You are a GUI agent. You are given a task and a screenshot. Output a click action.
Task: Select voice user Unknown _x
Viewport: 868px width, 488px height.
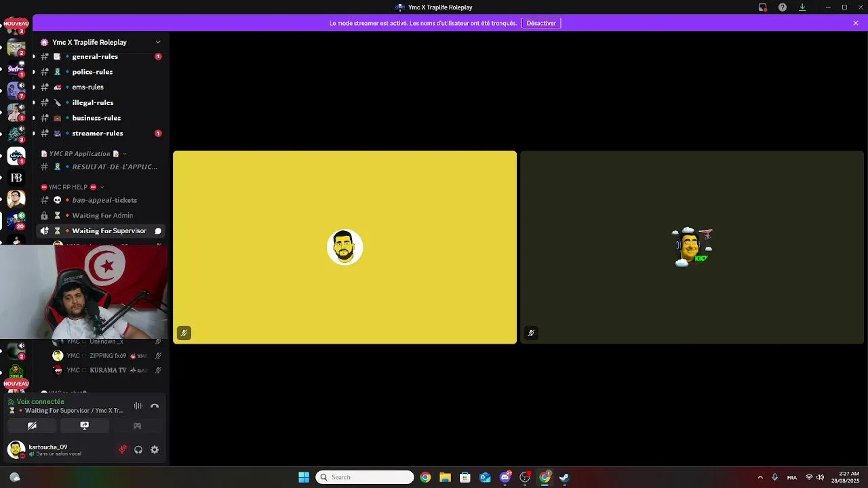[x=107, y=342]
